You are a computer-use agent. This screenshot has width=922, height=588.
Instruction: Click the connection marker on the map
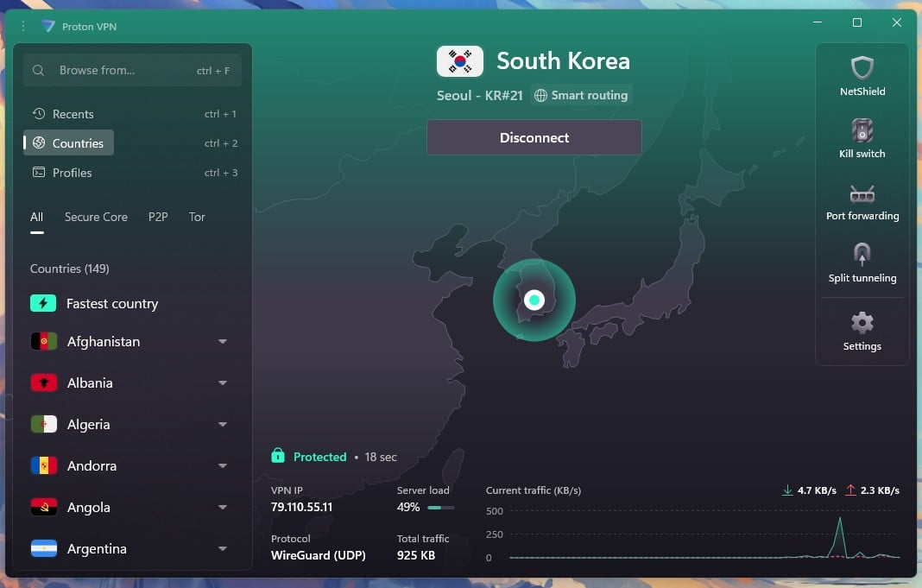point(534,300)
